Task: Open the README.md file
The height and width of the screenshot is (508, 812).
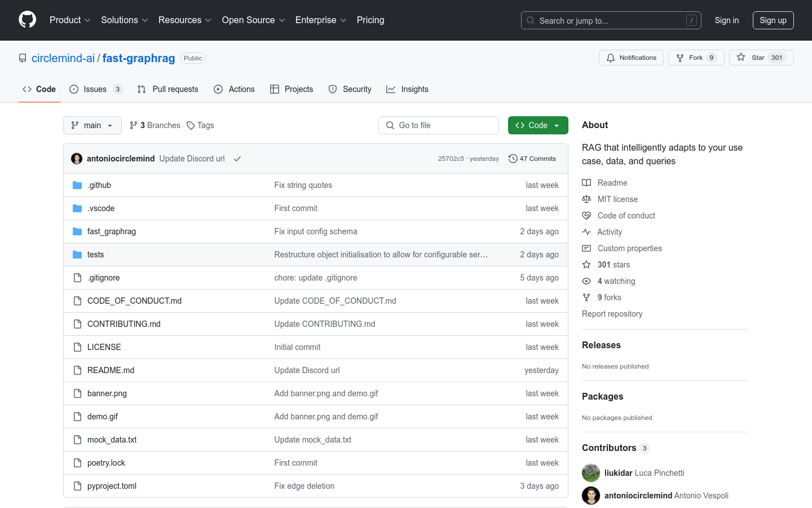Action: [111, 370]
